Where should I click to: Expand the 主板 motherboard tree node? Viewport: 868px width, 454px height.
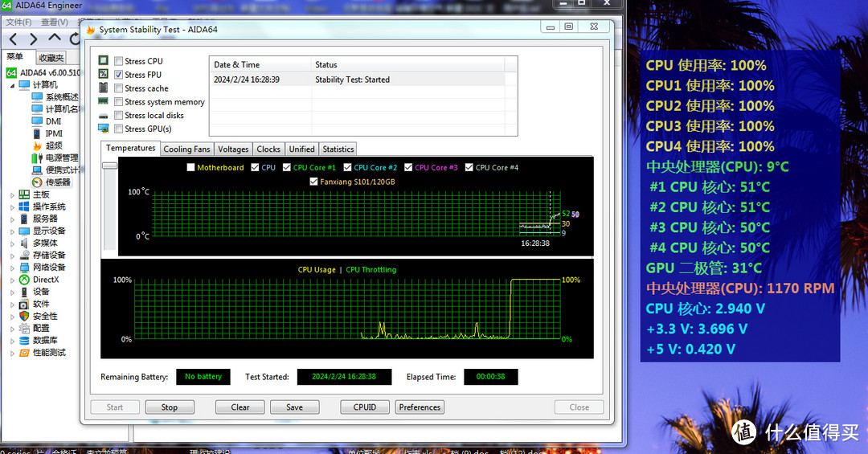click(x=12, y=194)
